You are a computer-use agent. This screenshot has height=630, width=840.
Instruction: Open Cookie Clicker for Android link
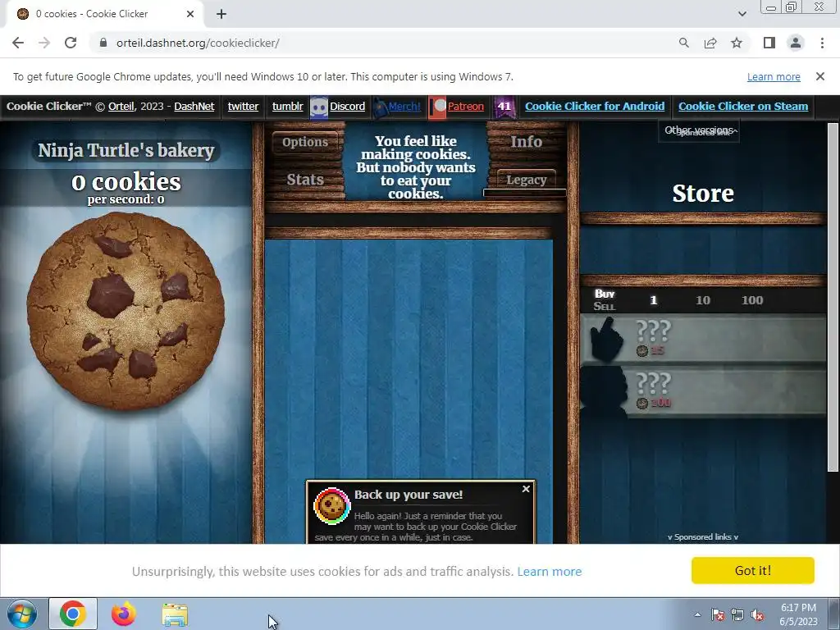tap(595, 106)
